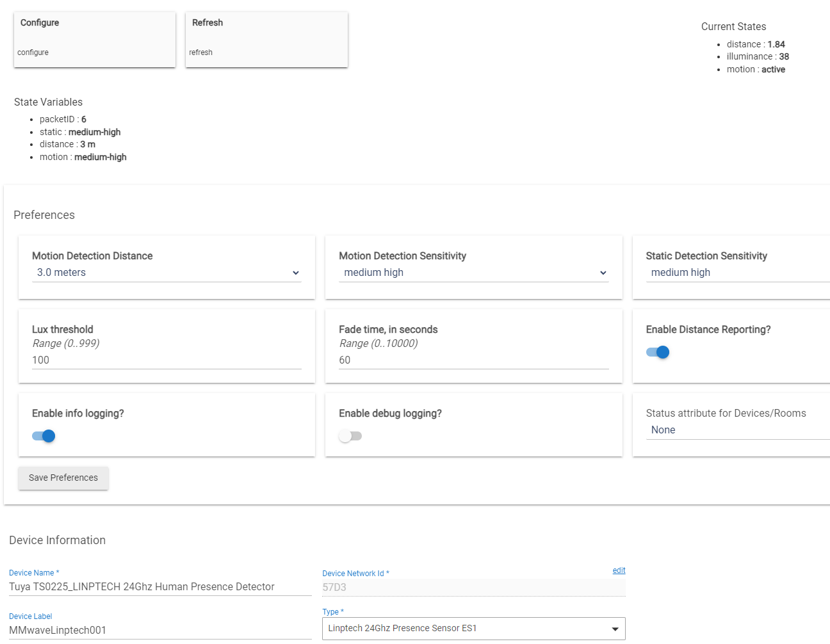The height and width of the screenshot is (644, 830).
Task: Click the Device Network Id field
Action: [x=474, y=588]
